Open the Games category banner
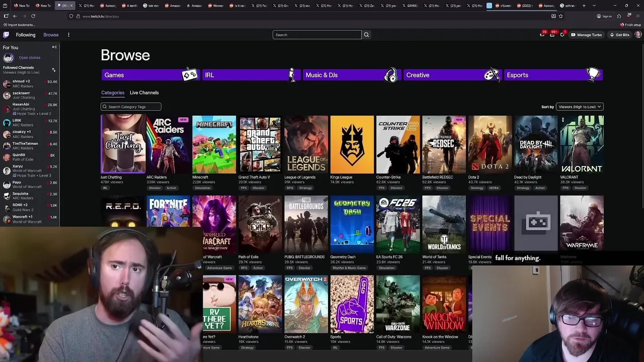 [x=150, y=75]
